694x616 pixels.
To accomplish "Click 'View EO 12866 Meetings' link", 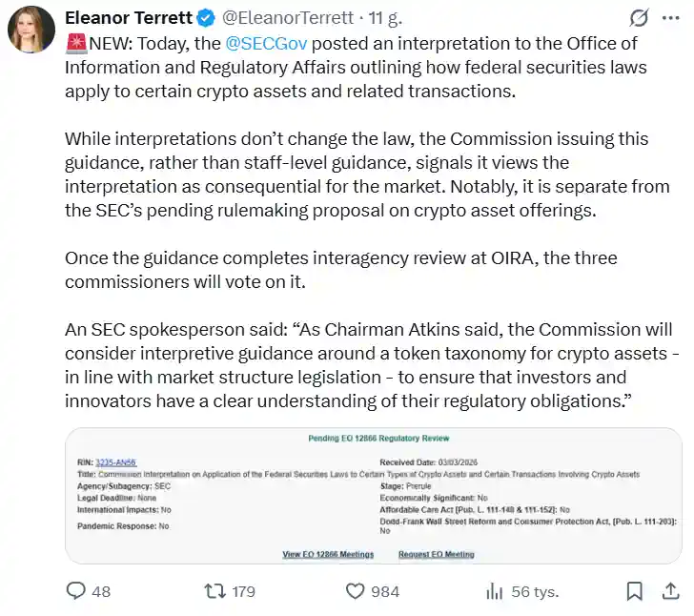I will pos(328,554).
